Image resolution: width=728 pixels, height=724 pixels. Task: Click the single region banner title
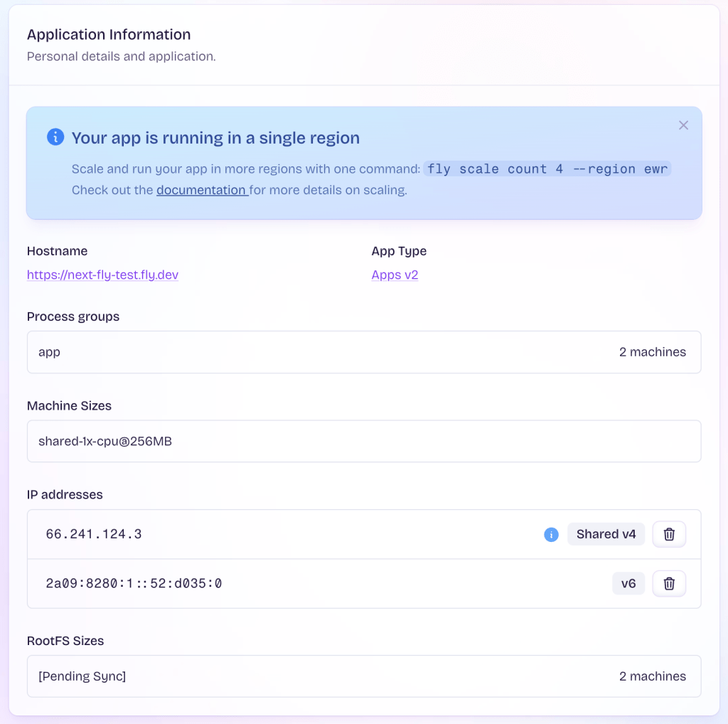tap(215, 138)
